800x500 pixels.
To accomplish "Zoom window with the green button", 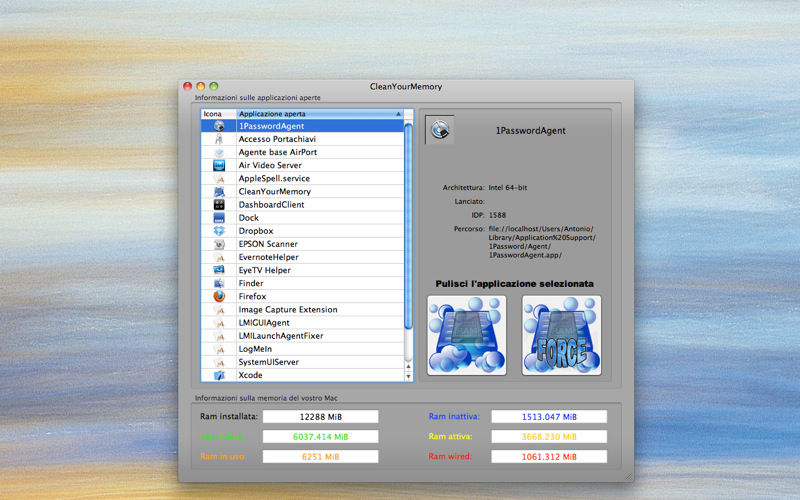I will 214,86.
